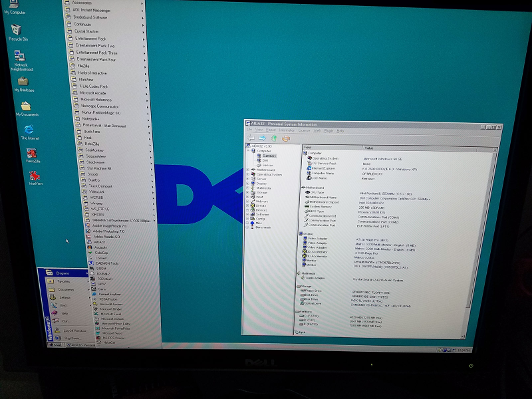
Task: Open the Recycle Bin desktop icon
Action: tap(17, 32)
